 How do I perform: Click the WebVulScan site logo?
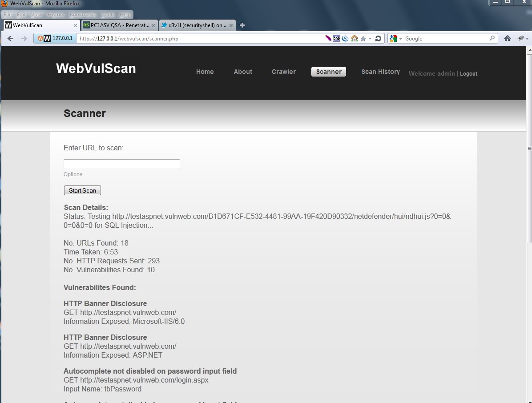[x=96, y=69]
